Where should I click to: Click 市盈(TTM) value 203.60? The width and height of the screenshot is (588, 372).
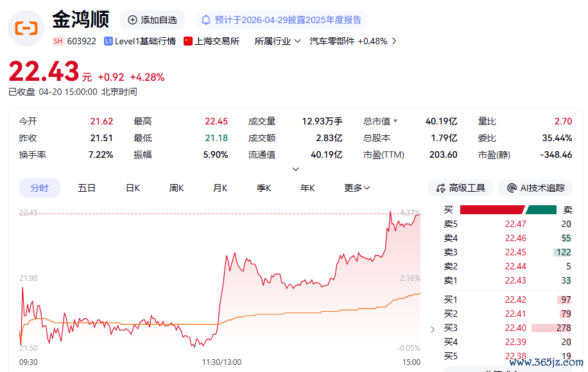[x=444, y=155]
